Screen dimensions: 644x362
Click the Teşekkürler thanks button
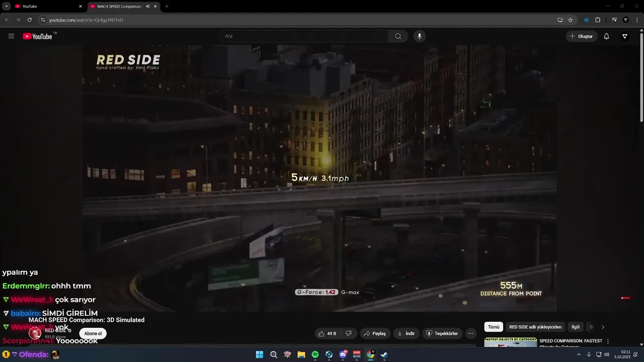[442, 333]
